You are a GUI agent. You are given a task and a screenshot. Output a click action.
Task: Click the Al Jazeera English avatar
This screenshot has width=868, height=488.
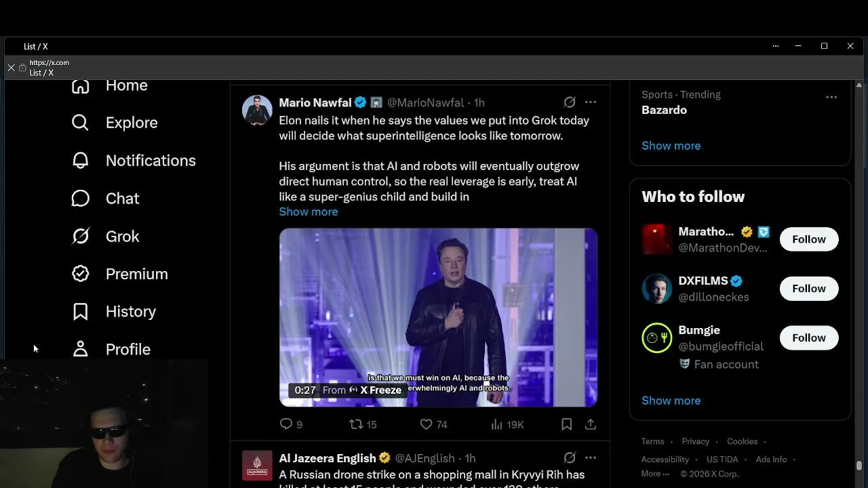click(257, 466)
